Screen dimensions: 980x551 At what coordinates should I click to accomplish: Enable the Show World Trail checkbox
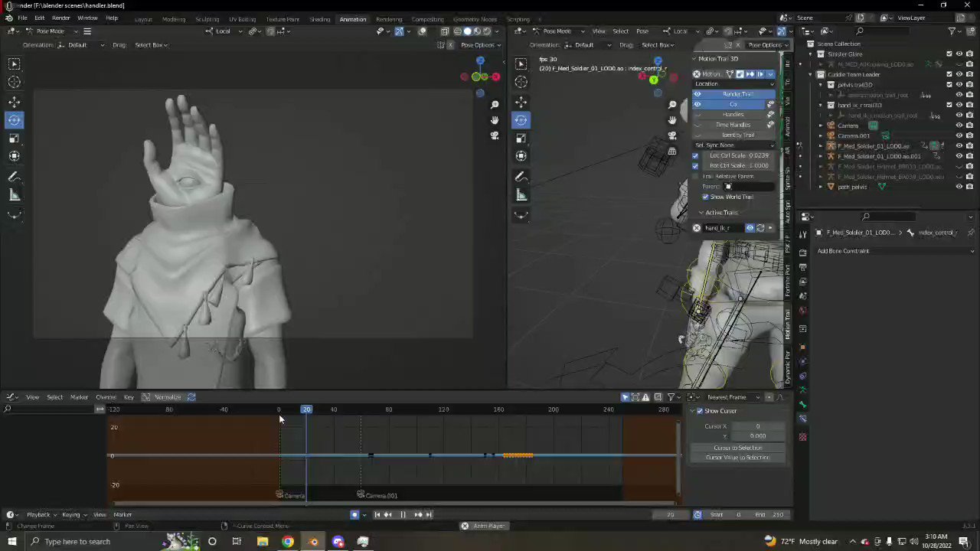[705, 197]
